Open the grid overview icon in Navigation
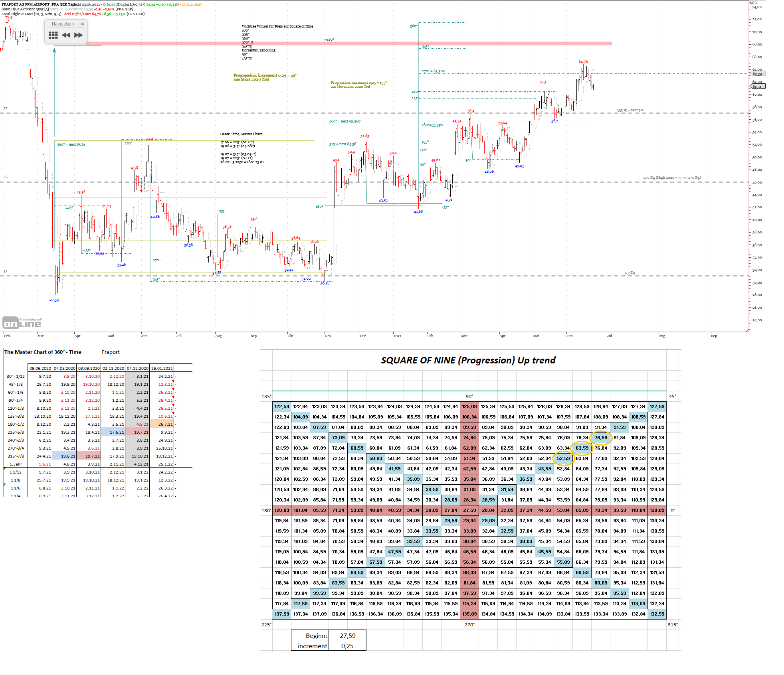The image size is (784, 675). 53,35
